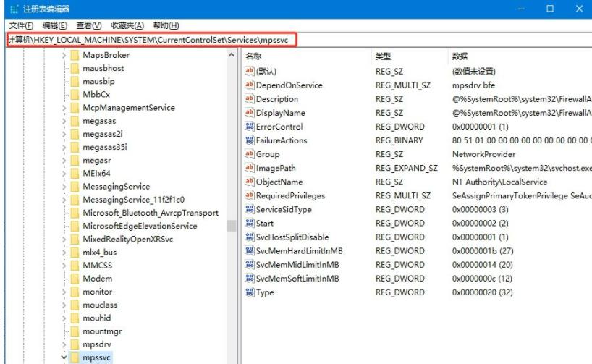The width and height of the screenshot is (592, 364).
Task: Collapse the mpssvc key
Action: (x=64, y=357)
